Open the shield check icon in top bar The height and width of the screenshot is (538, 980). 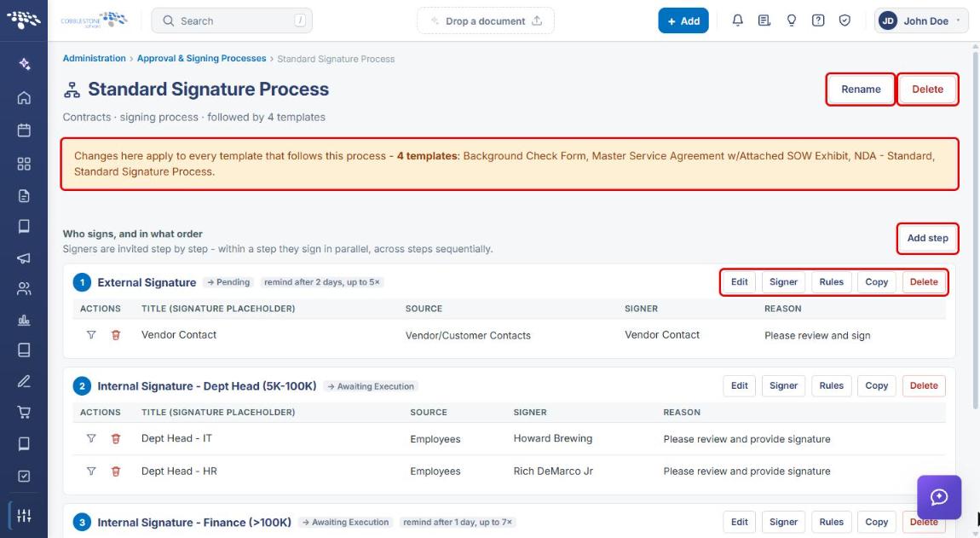(x=845, y=20)
